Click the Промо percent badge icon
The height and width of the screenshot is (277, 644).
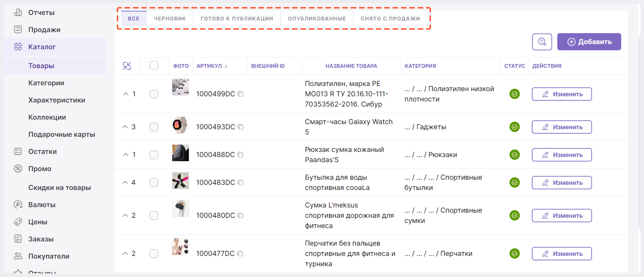18,169
